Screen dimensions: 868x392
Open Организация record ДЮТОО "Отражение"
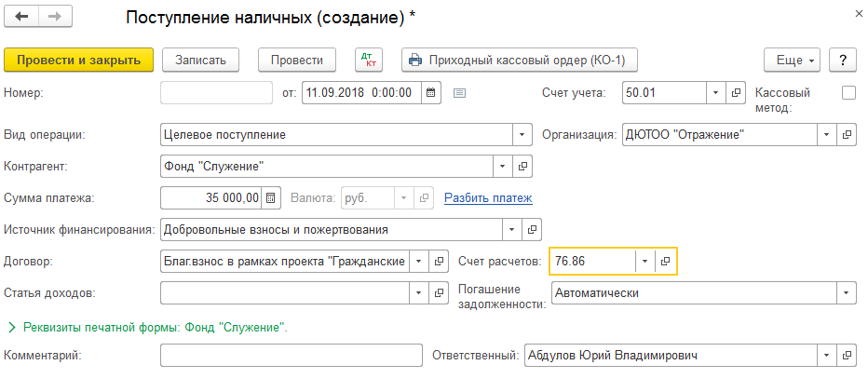click(x=847, y=134)
